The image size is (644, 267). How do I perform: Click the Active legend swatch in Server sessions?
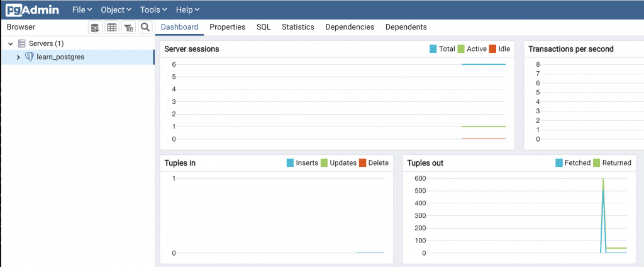tap(461, 49)
